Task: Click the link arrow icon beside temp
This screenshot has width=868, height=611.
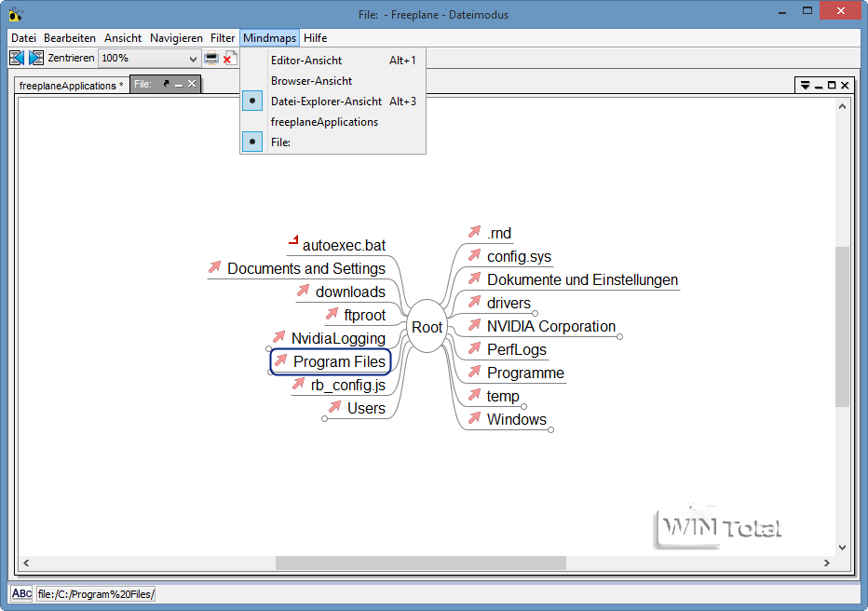Action: pos(474,395)
